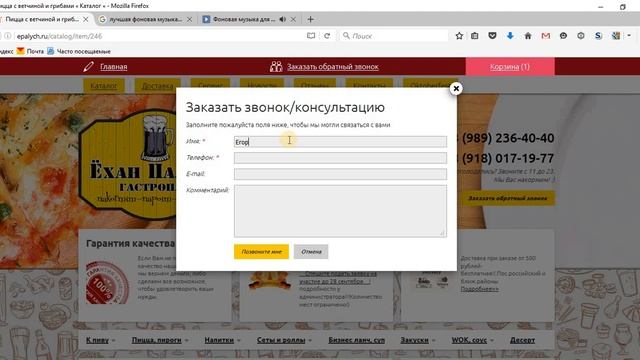Click inside the Комментарий text area
The image size is (640, 360).
(x=340, y=211)
